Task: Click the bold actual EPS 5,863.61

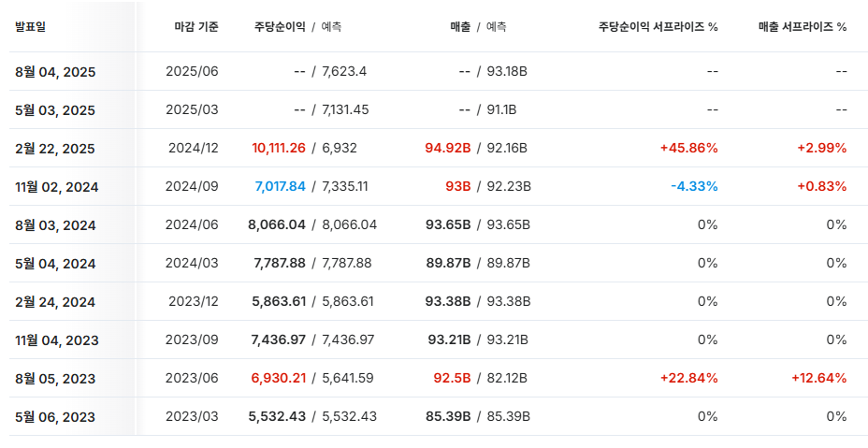Action: tap(280, 301)
